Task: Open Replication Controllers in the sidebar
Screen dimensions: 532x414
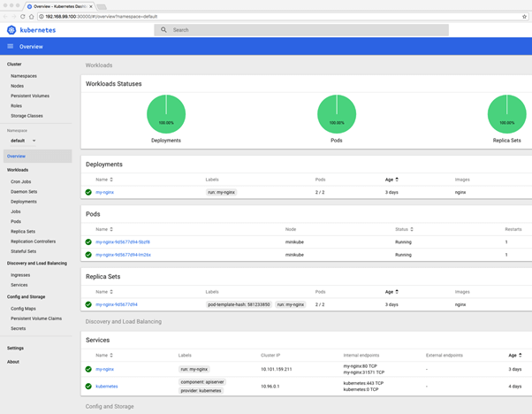Action: [34, 241]
